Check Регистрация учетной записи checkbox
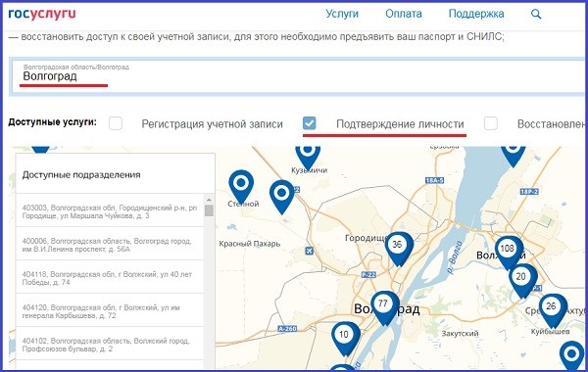 pos(116,123)
